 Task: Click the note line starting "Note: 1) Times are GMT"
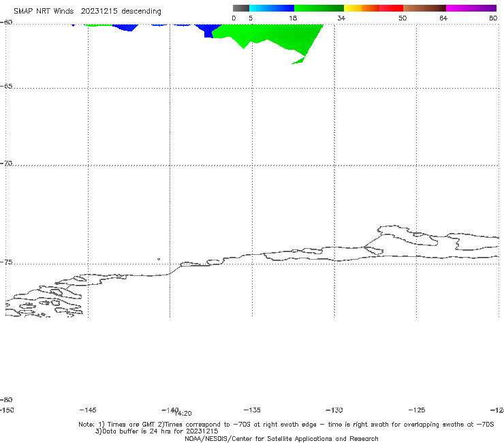tap(286, 425)
